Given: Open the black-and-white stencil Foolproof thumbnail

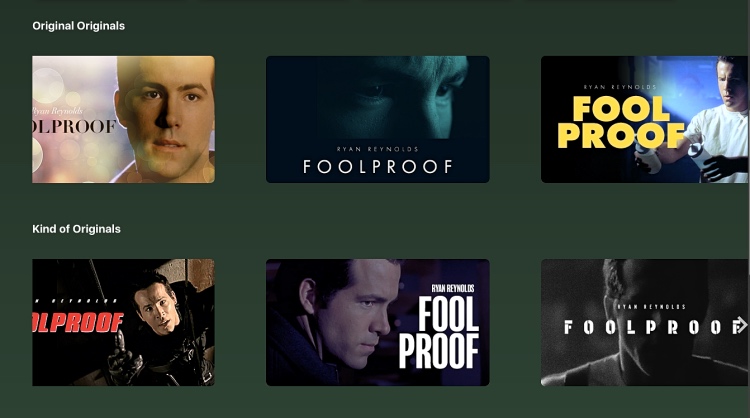Looking at the screenshot, I should click(644, 322).
